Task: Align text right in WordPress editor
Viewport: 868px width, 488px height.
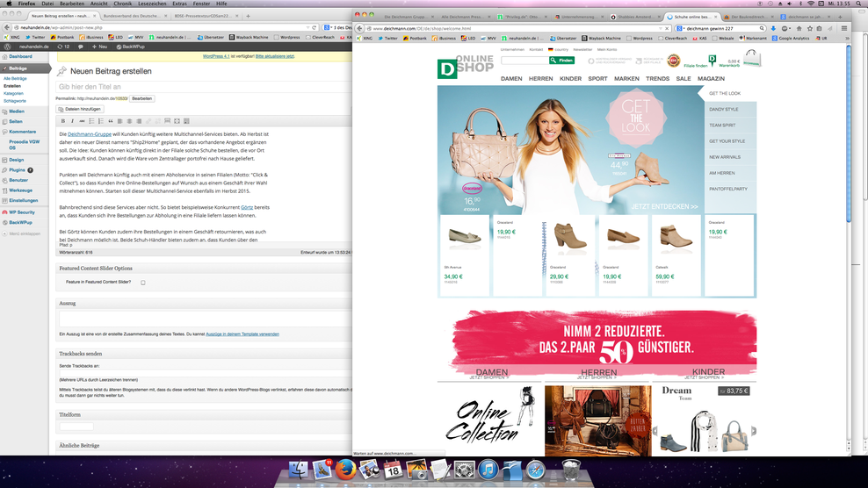Action: [139, 121]
